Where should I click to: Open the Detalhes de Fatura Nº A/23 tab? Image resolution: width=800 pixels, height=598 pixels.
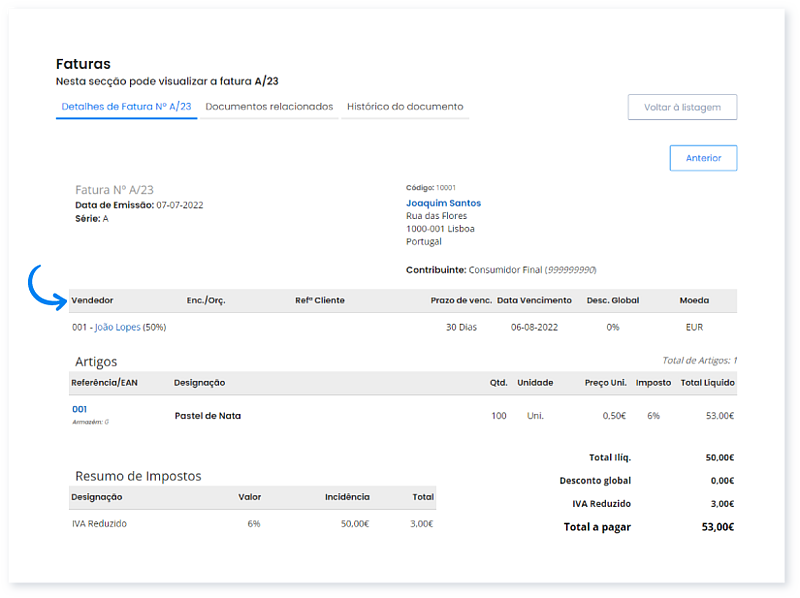tap(126, 107)
